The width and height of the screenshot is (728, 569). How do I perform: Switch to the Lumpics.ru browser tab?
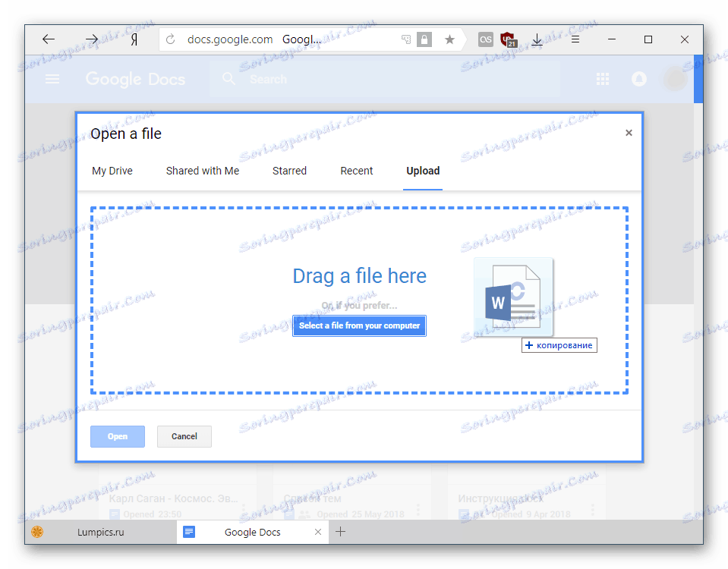pyautogui.click(x=101, y=532)
